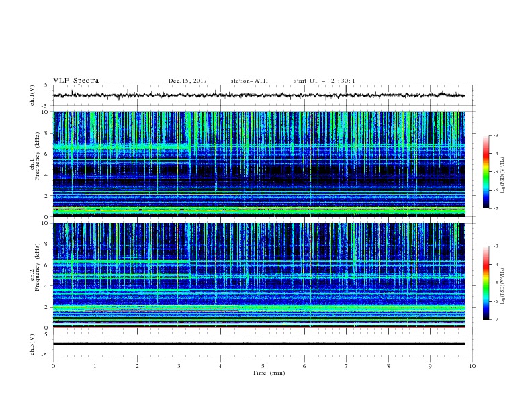Image resolution: width=532 pixels, height=411 pixels.
Task: Click the ch.1 voltage waveform trace
Action: 259,95
